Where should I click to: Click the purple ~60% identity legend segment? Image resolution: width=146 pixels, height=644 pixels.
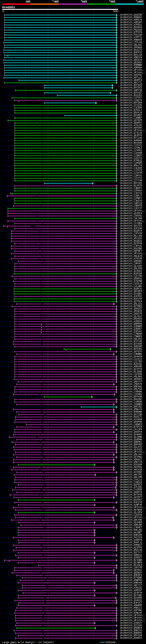coord(73,4)
